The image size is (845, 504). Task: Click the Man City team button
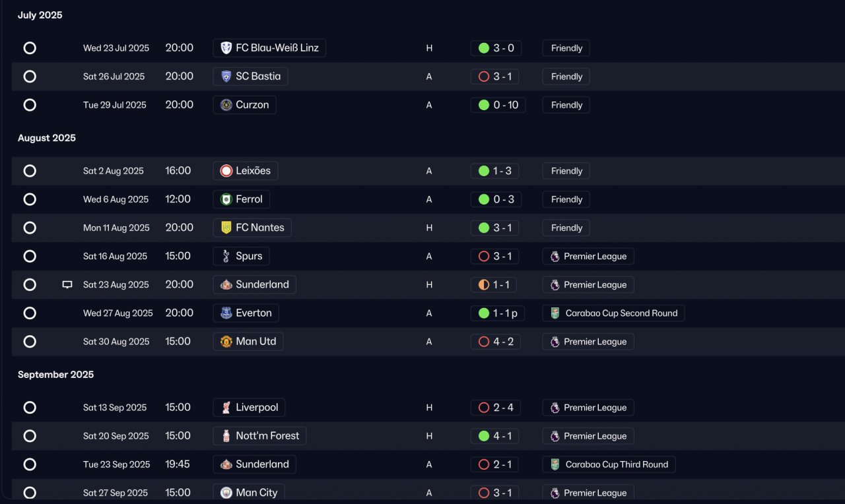coord(249,493)
